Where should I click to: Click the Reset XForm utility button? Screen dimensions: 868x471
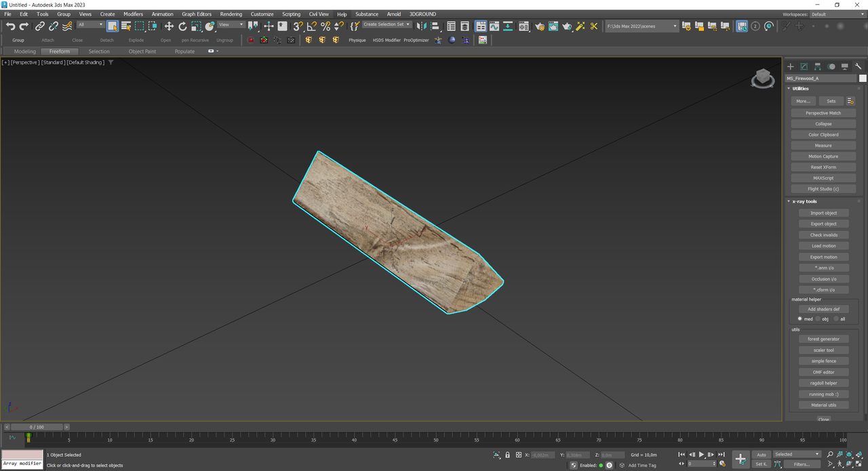coord(823,167)
